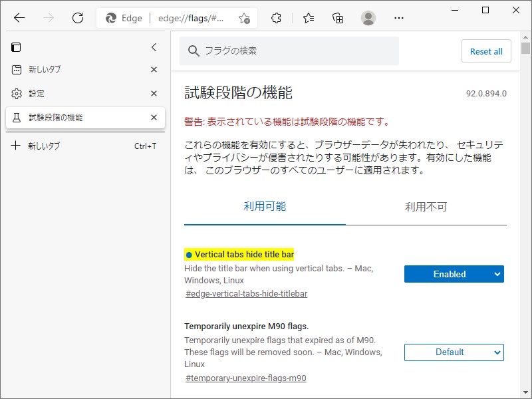Click the Reset all button
Image resolution: width=532 pixels, height=399 pixels.
(486, 51)
